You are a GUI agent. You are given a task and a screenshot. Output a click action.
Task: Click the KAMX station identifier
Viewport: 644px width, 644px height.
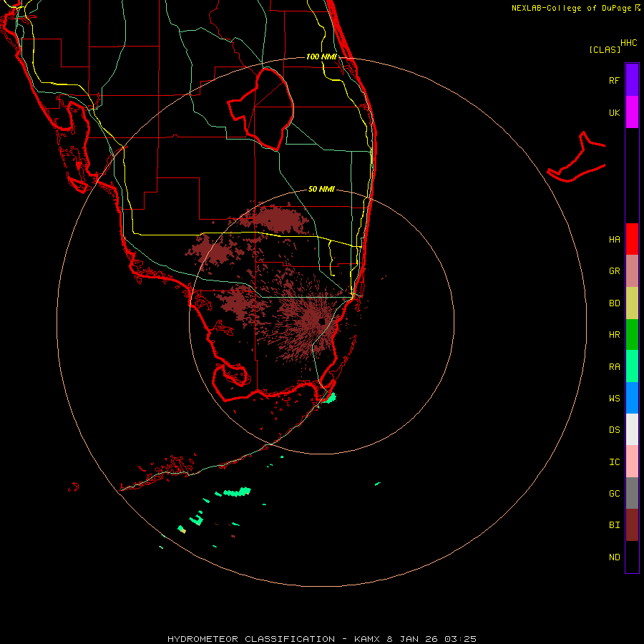click(367, 639)
